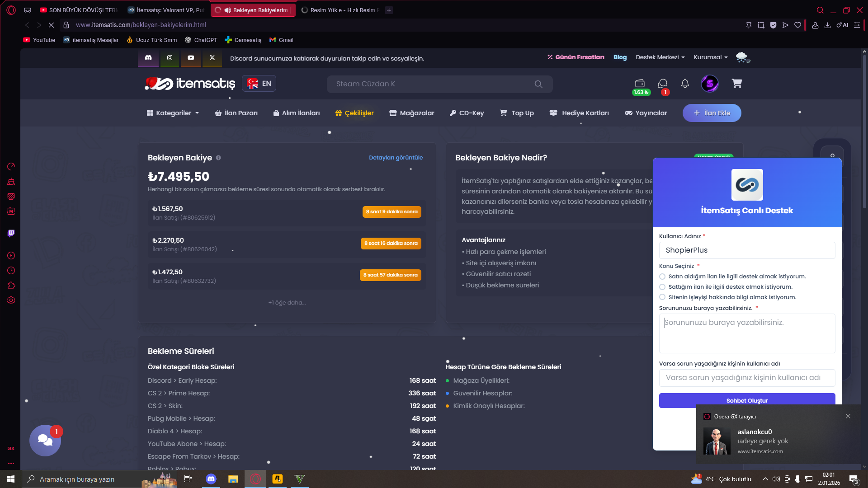Open Alım İlanları menu item
868x488 pixels.
(297, 113)
